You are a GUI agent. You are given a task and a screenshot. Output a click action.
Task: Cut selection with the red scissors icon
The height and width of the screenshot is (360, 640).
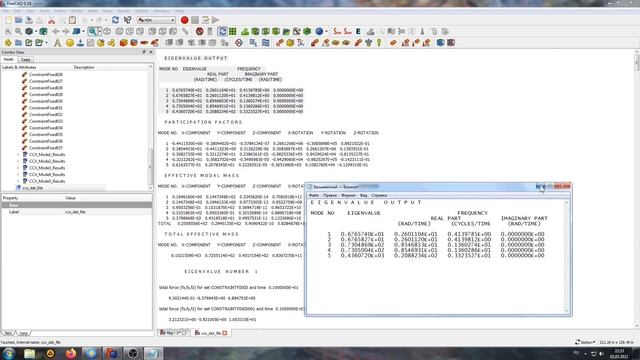point(51,20)
